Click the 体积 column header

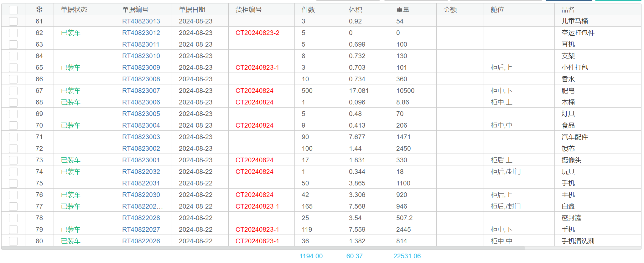coord(356,10)
